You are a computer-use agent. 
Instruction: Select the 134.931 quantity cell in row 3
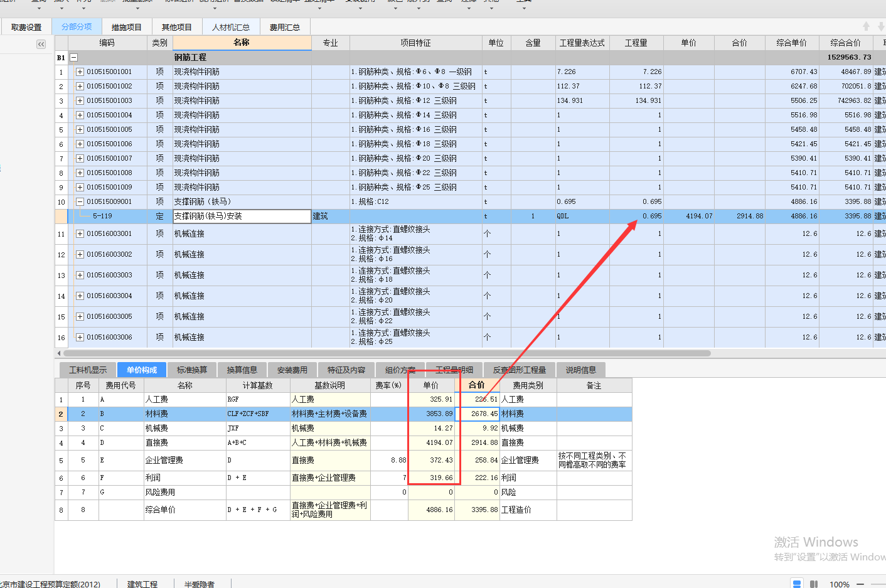click(636, 100)
